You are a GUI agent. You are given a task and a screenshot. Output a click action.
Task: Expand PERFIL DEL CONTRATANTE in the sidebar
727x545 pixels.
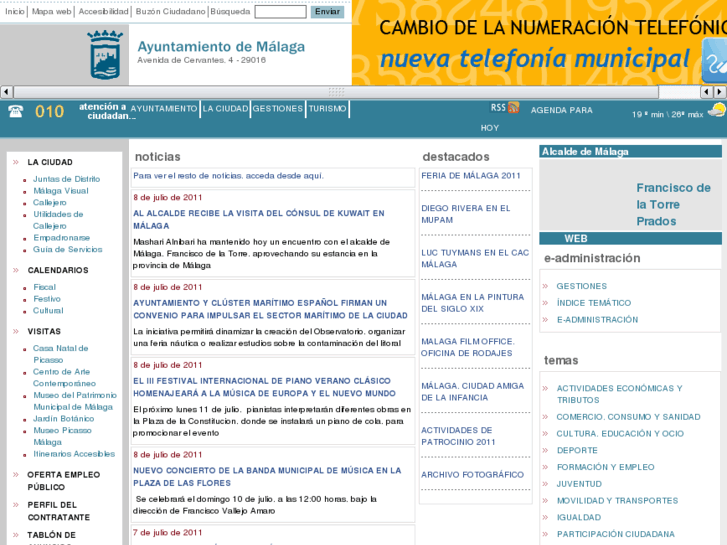click(58, 511)
